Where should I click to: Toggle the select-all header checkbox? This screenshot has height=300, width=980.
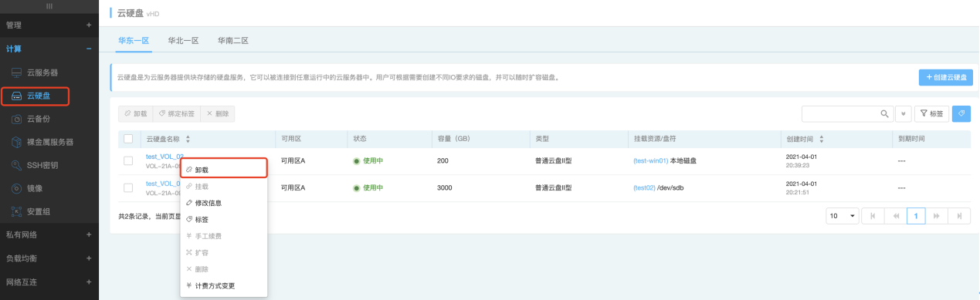click(x=128, y=139)
